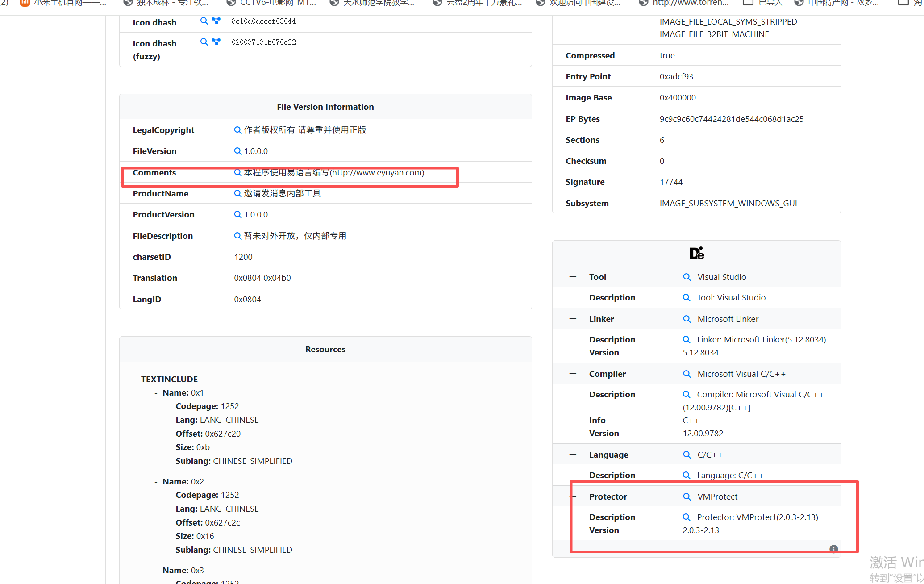Collapse resource Name: 0x2 entry

(156, 482)
